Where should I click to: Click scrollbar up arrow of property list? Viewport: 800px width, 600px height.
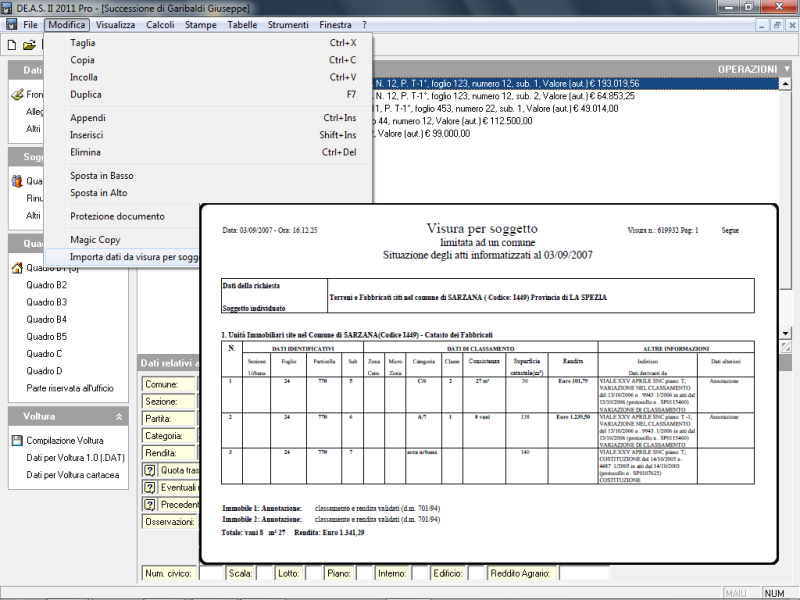[x=786, y=83]
